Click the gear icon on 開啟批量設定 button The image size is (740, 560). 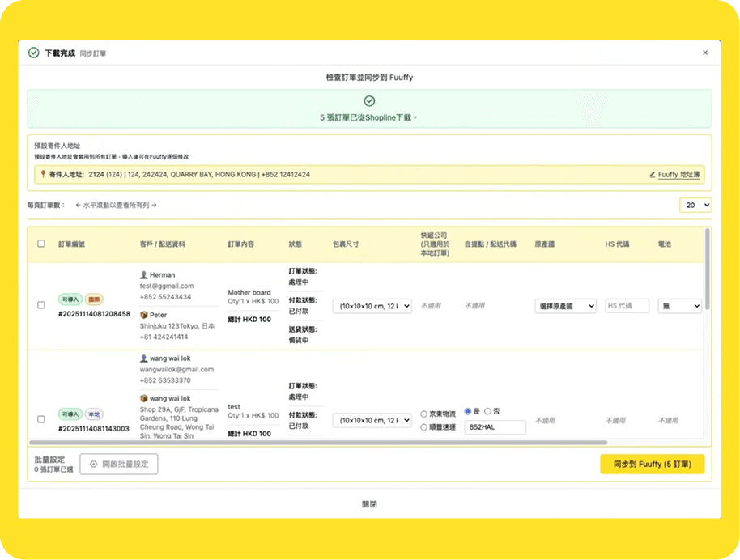tap(94, 464)
